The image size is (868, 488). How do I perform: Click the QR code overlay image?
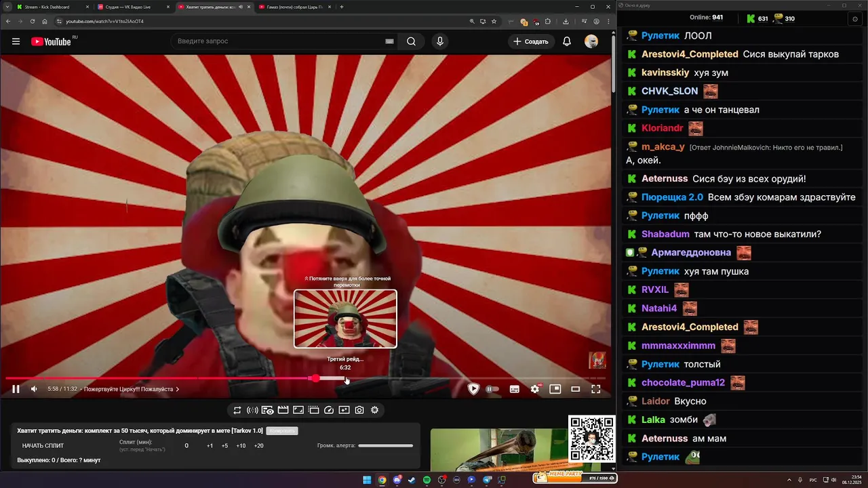coord(592,439)
